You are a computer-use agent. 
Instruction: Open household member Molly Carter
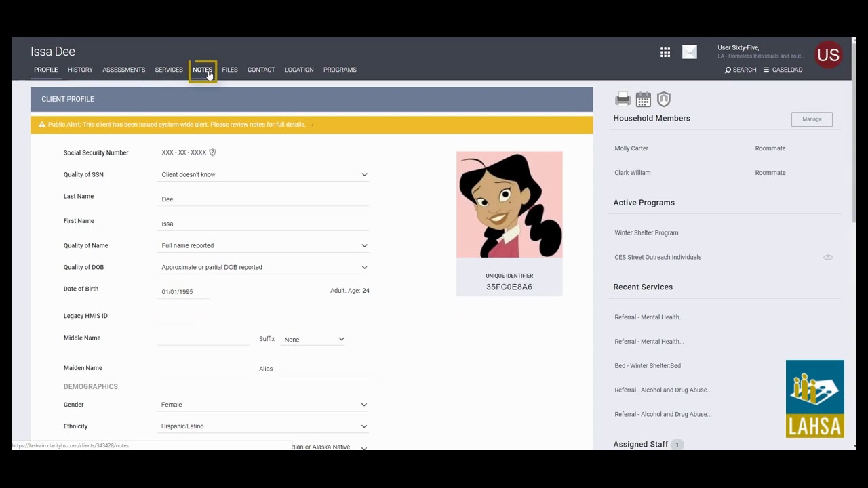pyautogui.click(x=631, y=148)
